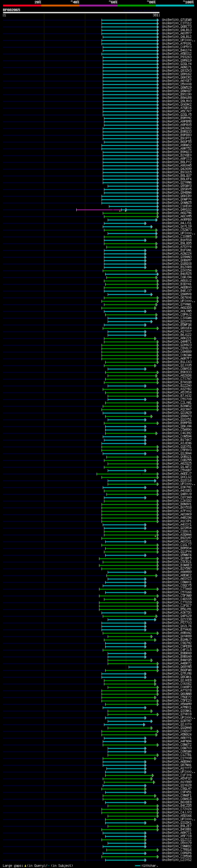Open hit UniRef100_B4U5Z5
This screenshot has height=868, width=197.
click(x=177, y=274)
